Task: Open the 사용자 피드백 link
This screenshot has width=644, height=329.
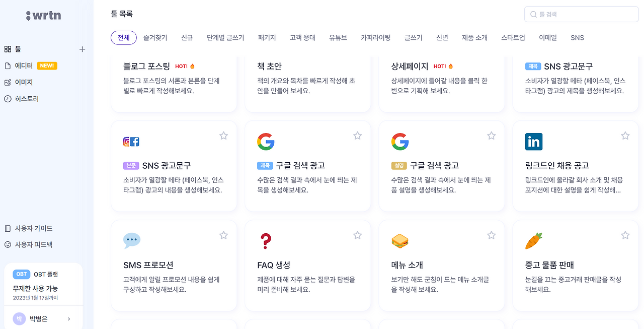Action: coord(29,244)
